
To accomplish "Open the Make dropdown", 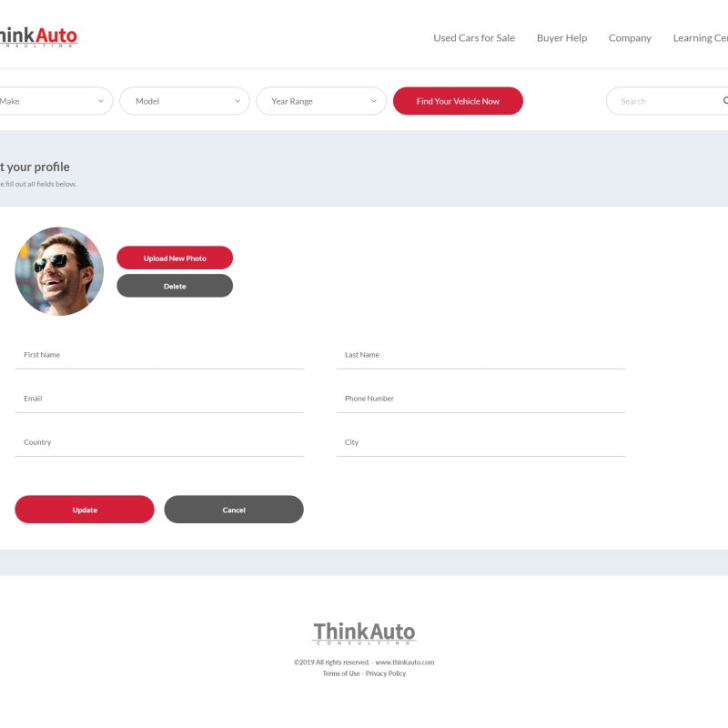I will pos(55,101).
